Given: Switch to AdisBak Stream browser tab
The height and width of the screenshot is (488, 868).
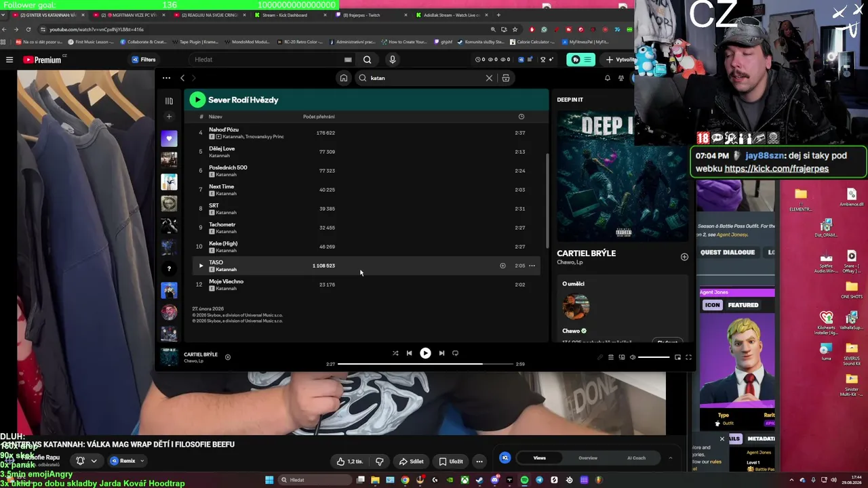Looking at the screenshot, I should 451,15.
